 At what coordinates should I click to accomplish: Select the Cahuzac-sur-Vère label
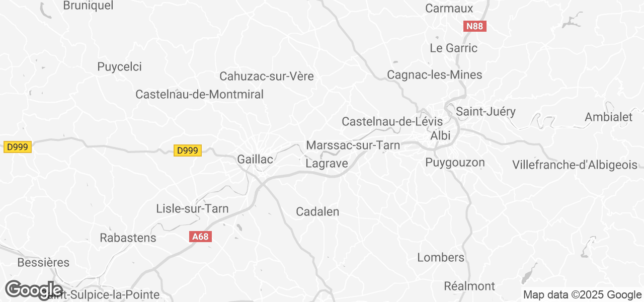(267, 77)
